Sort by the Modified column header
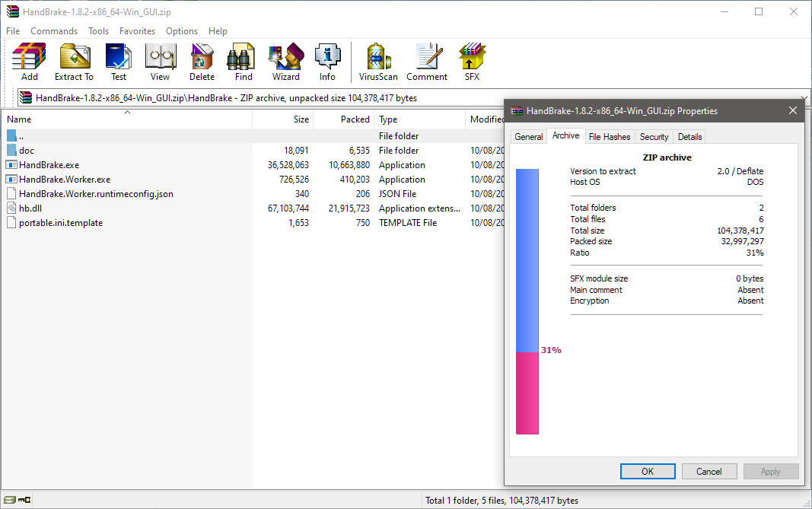 486,119
